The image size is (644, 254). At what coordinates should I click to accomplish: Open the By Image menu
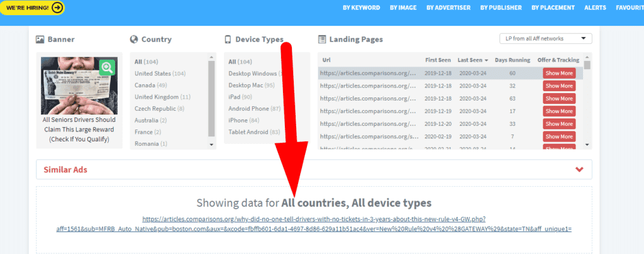tap(403, 8)
